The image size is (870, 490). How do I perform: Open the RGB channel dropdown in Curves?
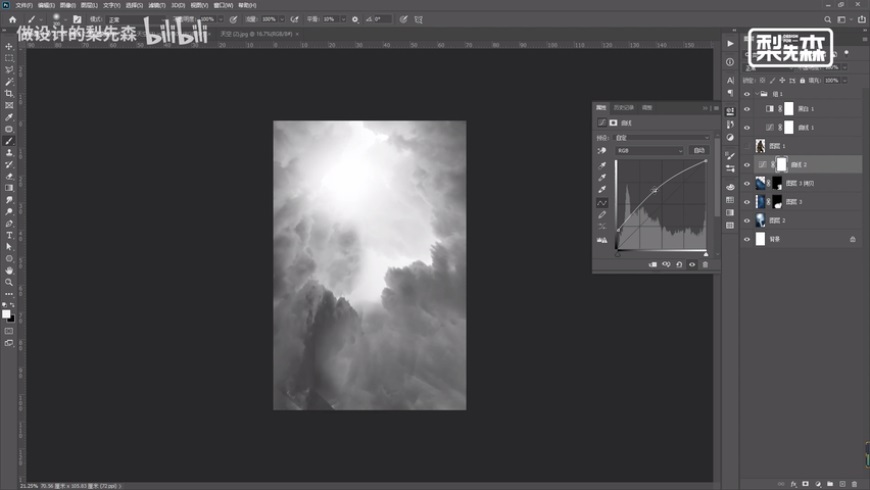[650, 150]
